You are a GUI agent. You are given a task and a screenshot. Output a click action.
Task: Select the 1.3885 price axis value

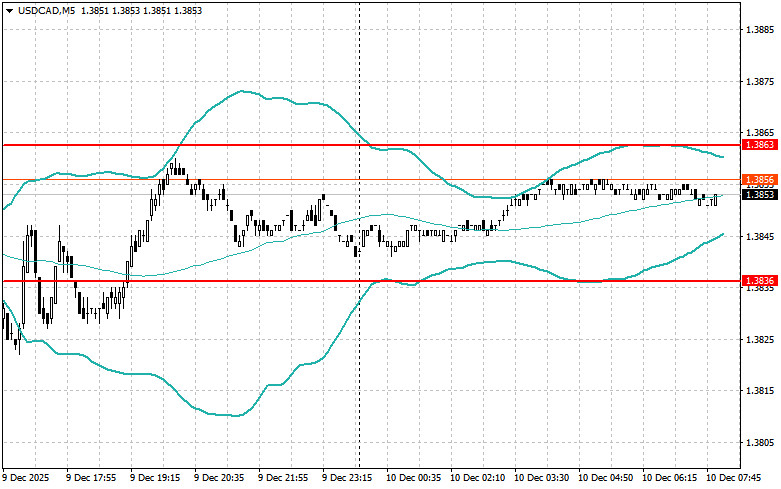(x=760, y=30)
